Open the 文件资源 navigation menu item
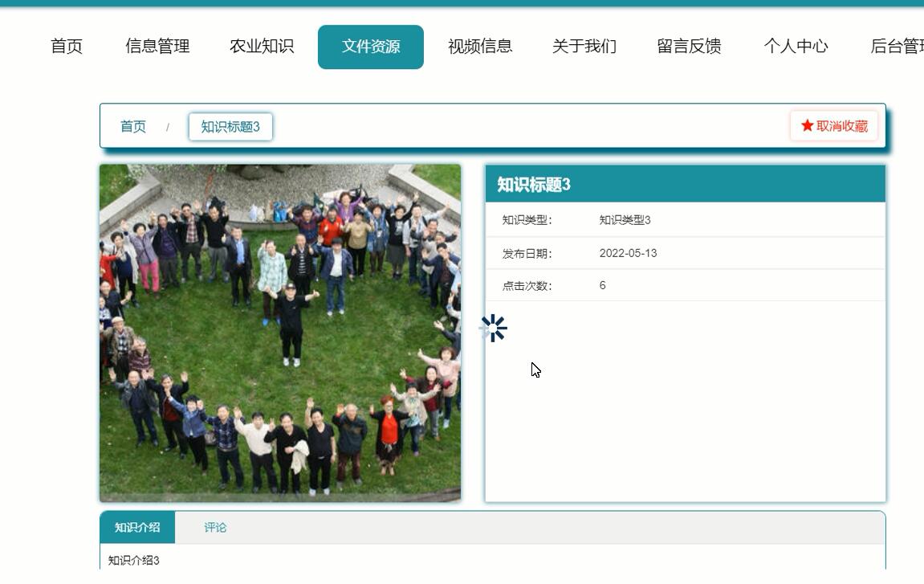The width and height of the screenshot is (924, 584). tap(370, 47)
